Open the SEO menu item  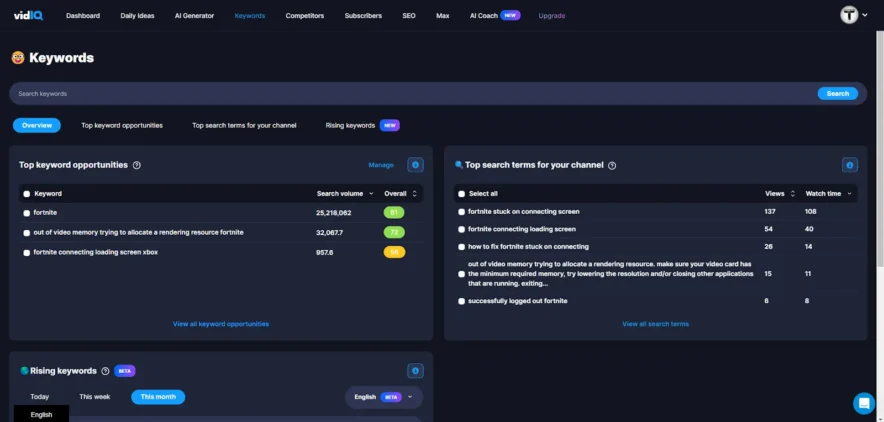409,16
